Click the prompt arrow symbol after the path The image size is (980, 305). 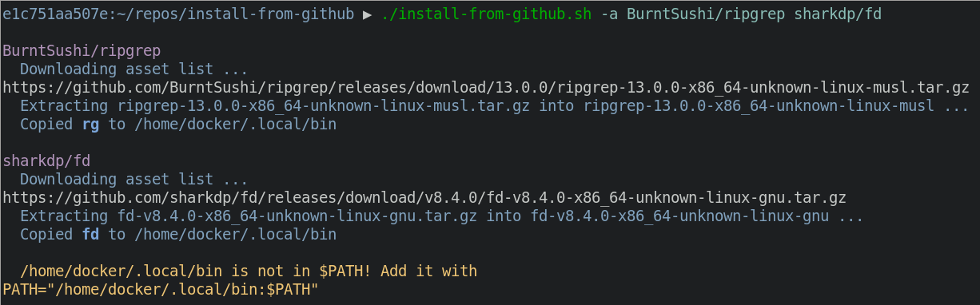tap(367, 14)
